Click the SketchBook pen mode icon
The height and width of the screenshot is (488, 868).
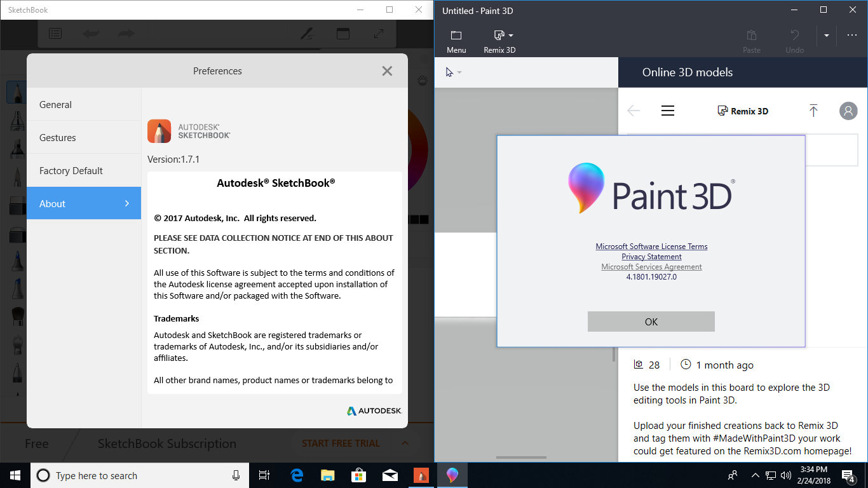[x=308, y=34]
